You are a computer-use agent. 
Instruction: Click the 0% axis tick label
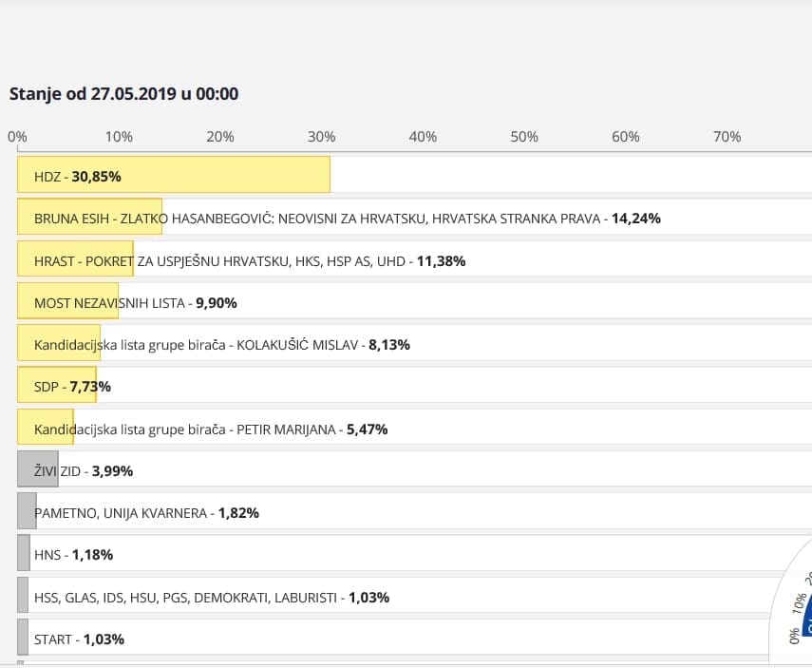17,137
